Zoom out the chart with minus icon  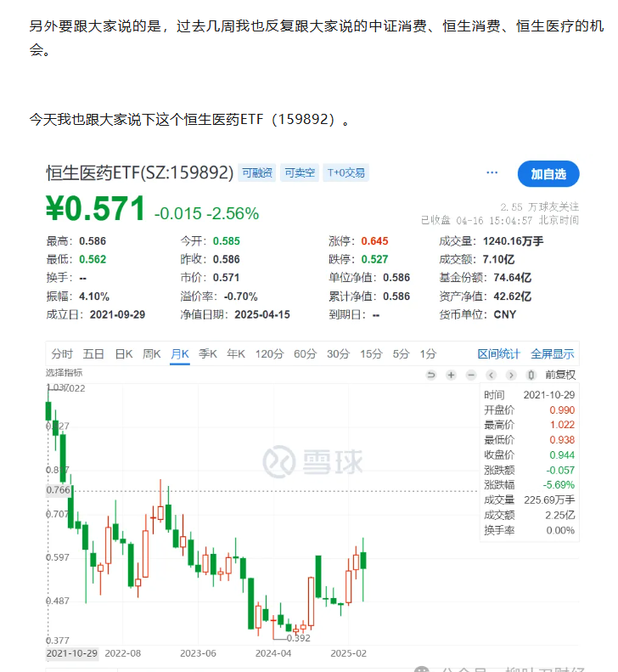pyautogui.click(x=471, y=376)
